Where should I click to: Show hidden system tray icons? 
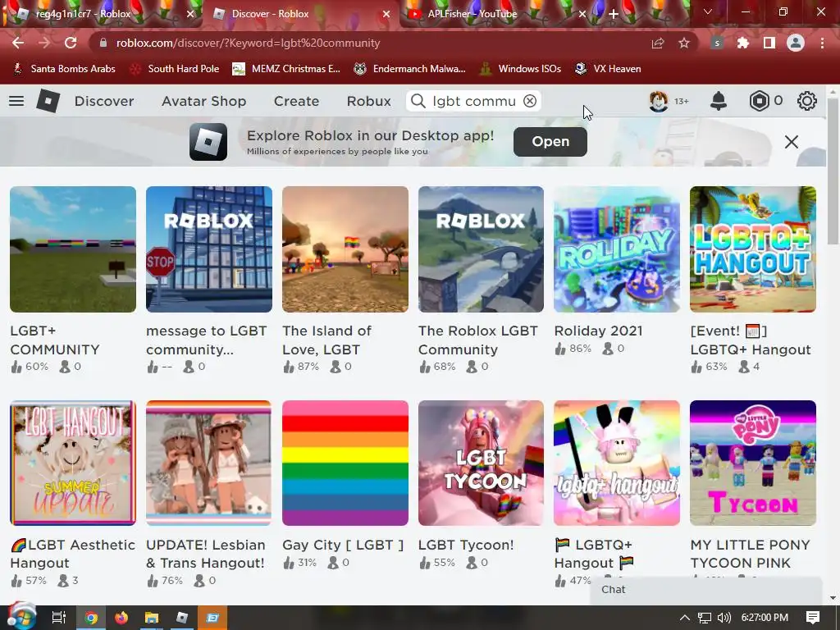click(685, 618)
